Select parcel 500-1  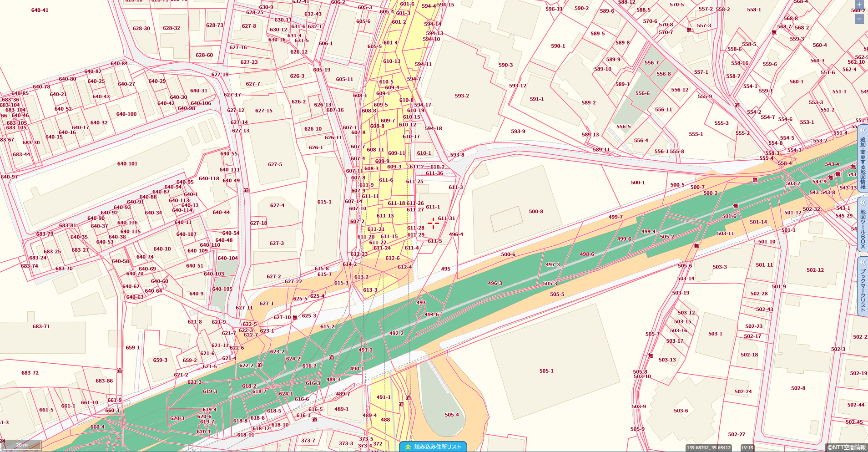(638, 183)
